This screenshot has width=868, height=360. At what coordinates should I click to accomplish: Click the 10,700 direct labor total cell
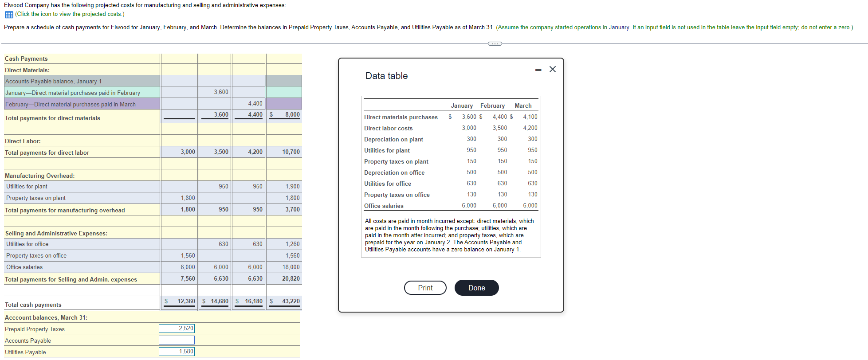point(284,152)
